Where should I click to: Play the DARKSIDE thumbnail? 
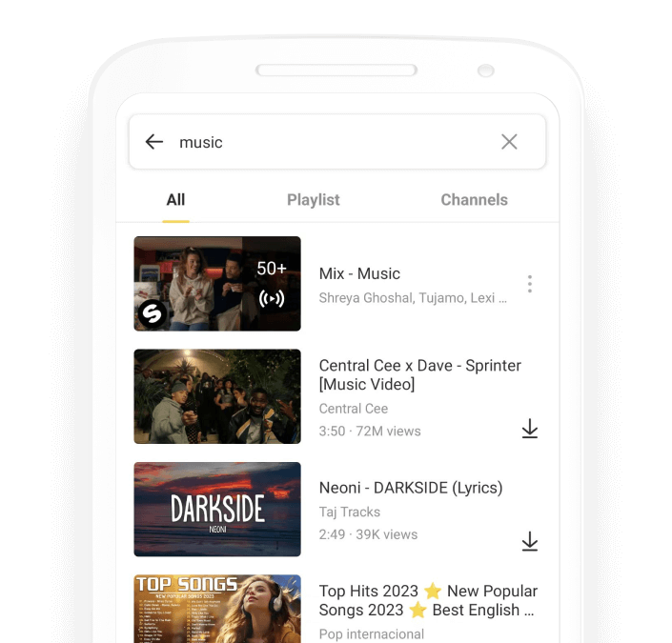(217, 509)
